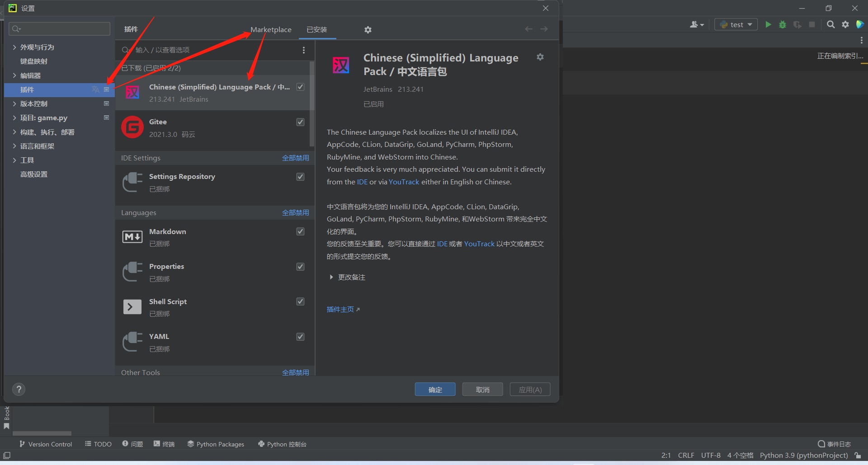Click the Chinese Language Pack plugin icon
Screen dimensions: 868x465
[132, 93]
